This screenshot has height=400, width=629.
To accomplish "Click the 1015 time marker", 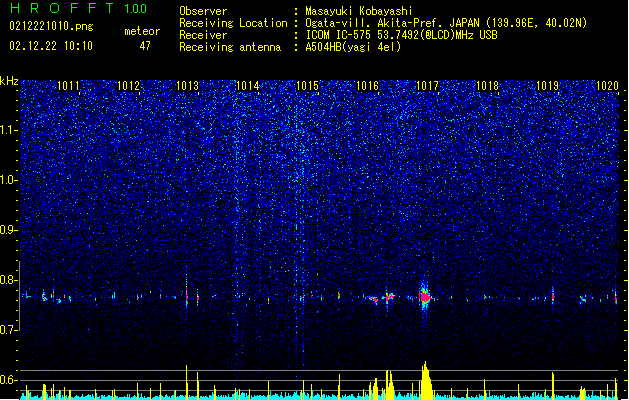I will tap(307, 86).
